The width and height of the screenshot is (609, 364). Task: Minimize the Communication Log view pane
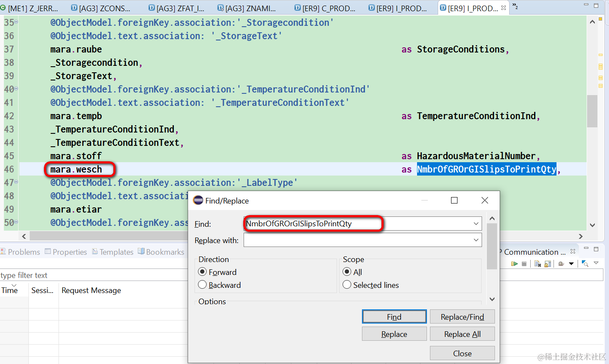(x=586, y=248)
